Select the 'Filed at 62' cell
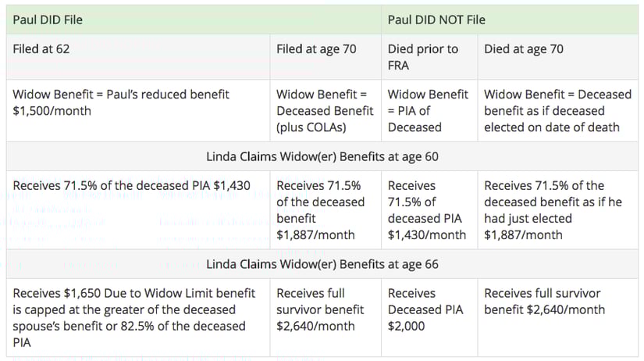The width and height of the screenshot is (644, 361). [138, 57]
